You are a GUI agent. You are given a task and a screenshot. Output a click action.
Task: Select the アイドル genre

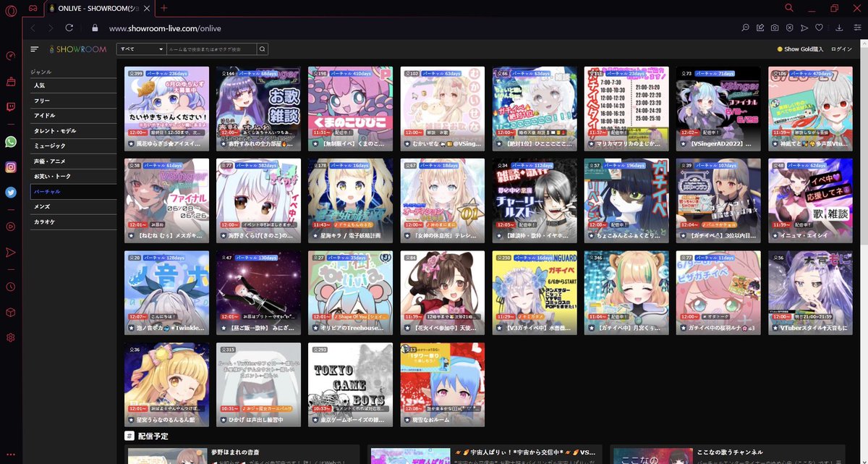(x=73, y=116)
